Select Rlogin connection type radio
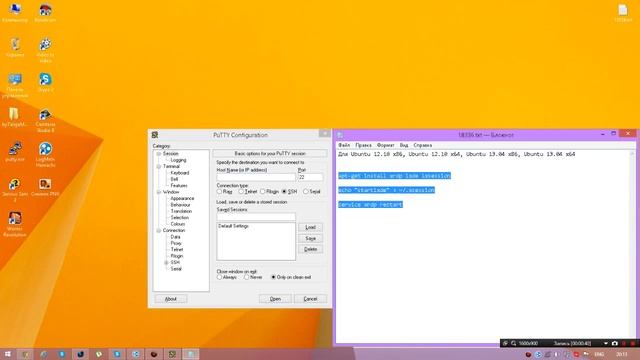640x360 pixels. [262, 191]
